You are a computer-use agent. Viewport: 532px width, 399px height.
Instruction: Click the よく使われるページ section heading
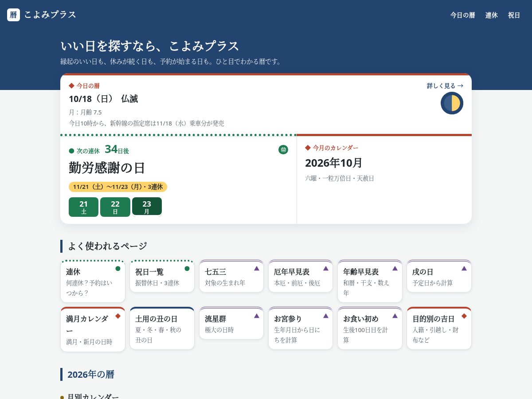click(x=107, y=246)
